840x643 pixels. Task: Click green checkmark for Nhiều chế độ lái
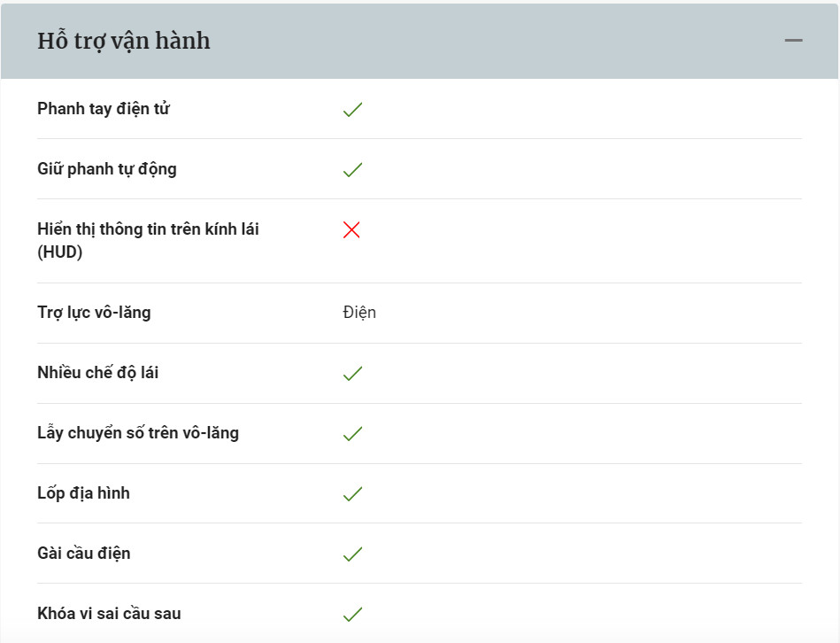pyautogui.click(x=352, y=373)
